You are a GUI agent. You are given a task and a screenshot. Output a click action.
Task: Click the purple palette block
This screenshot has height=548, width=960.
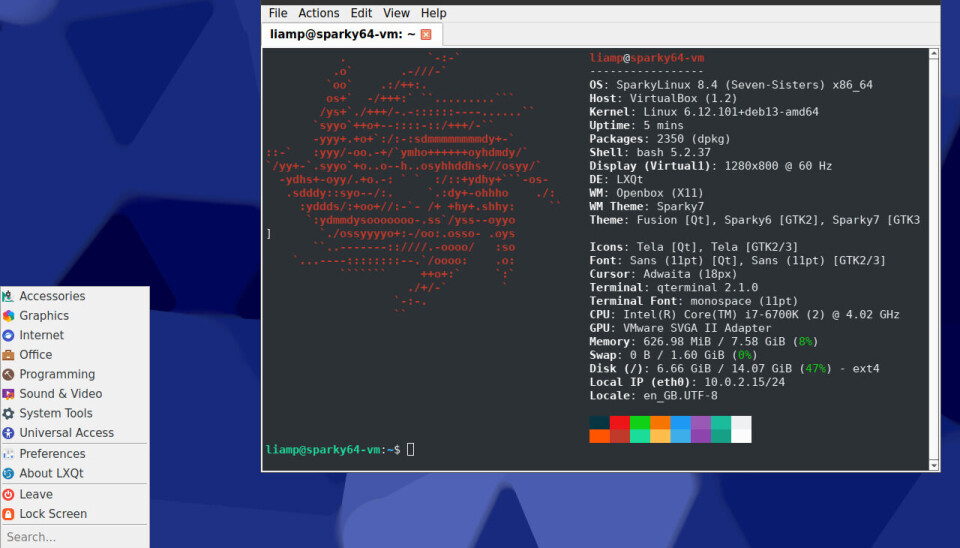[x=700, y=422]
